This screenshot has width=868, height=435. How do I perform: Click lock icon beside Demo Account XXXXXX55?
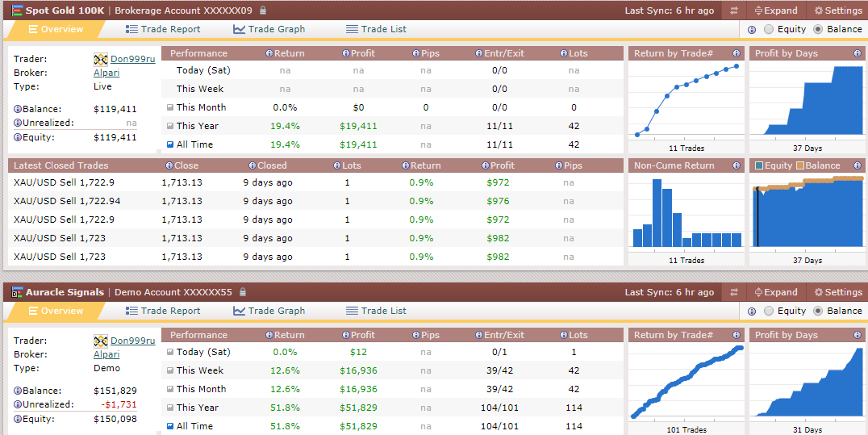pyautogui.click(x=243, y=292)
